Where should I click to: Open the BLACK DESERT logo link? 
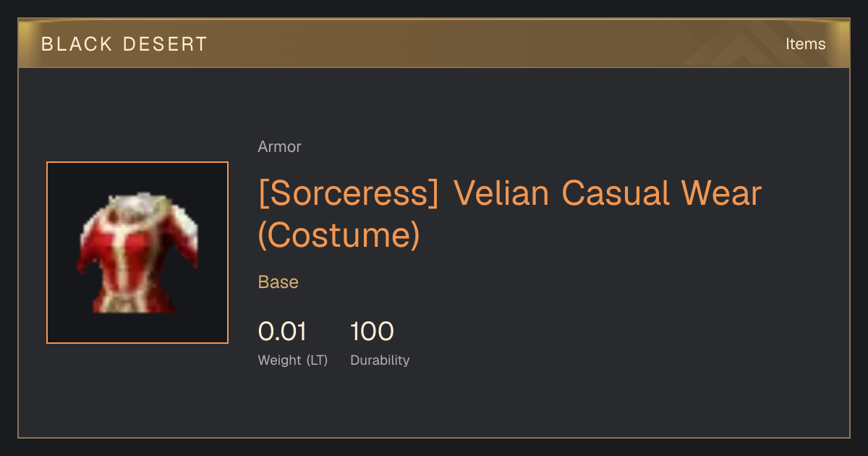124,44
